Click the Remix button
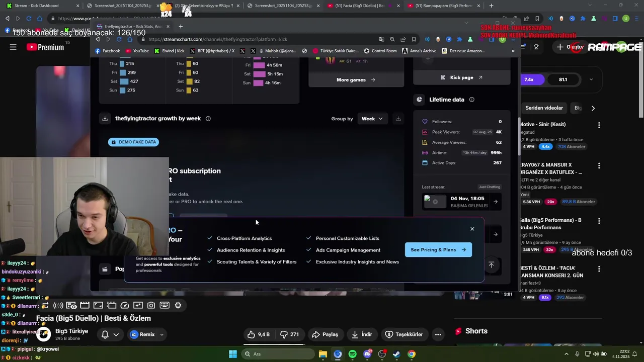Image resolution: width=644 pixels, height=362 pixels. (x=143, y=334)
